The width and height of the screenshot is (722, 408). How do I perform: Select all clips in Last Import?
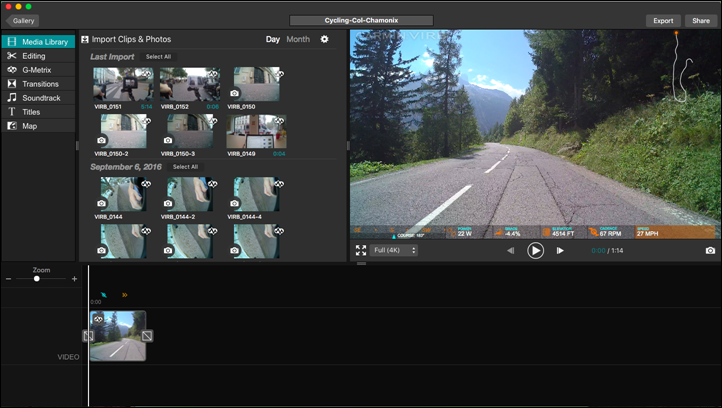click(158, 57)
